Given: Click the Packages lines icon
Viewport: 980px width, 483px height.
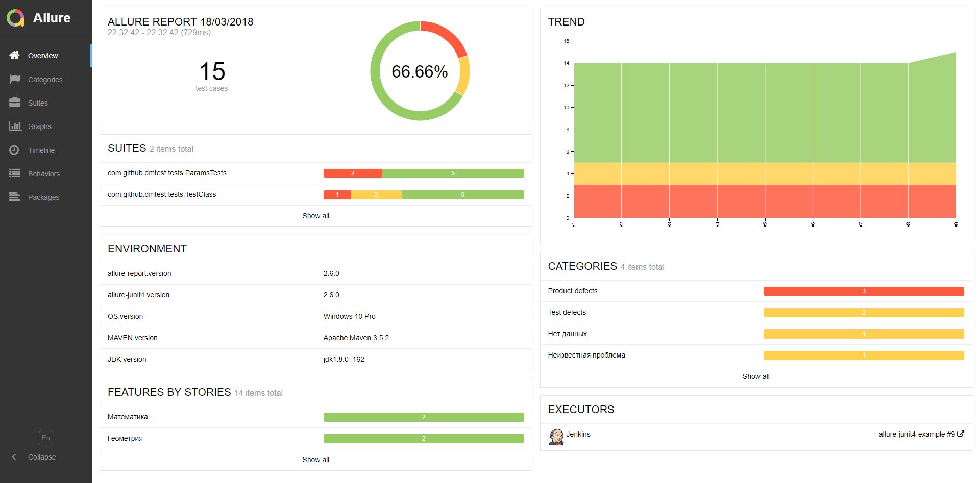Looking at the screenshot, I should click(15, 197).
